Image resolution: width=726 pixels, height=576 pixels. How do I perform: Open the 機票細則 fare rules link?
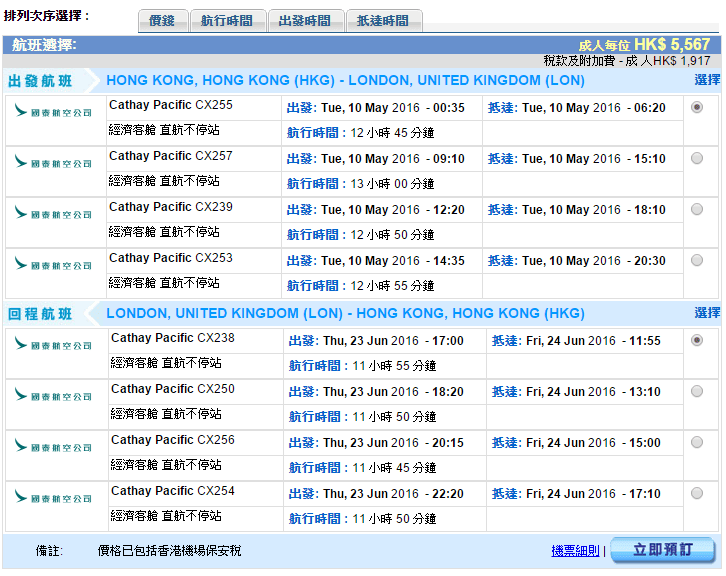tap(575, 551)
